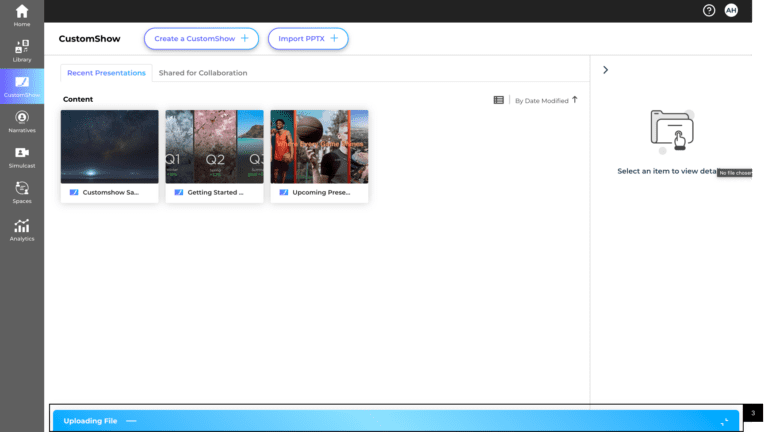Select the CustomShow sidebar item
Viewport: 768px width, 432px height.
coord(22,86)
